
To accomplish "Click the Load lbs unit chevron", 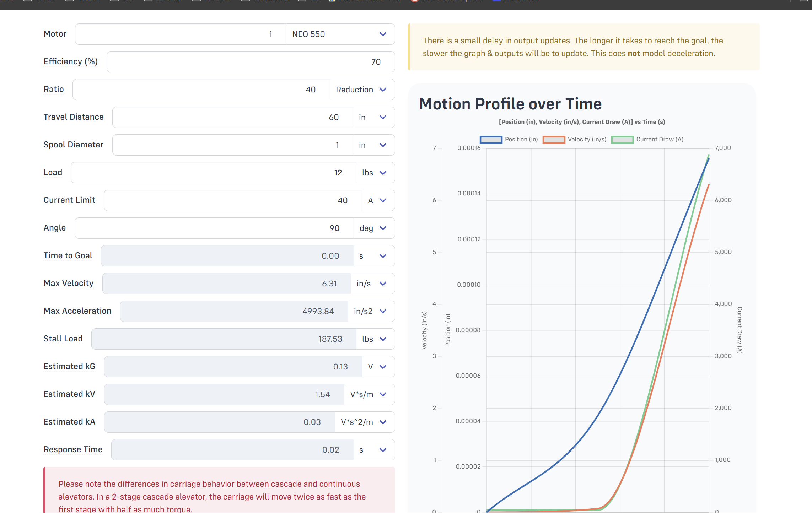I will 382,173.
